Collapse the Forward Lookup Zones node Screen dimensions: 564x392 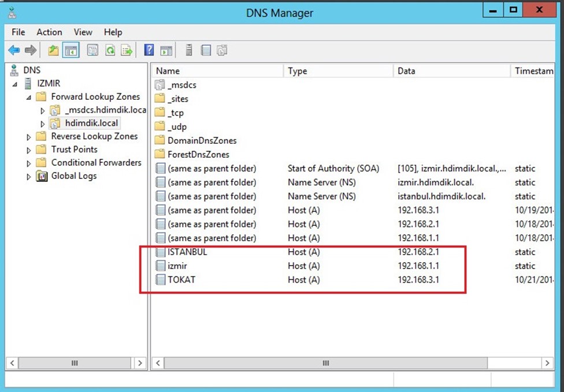(x=29, y=97)
